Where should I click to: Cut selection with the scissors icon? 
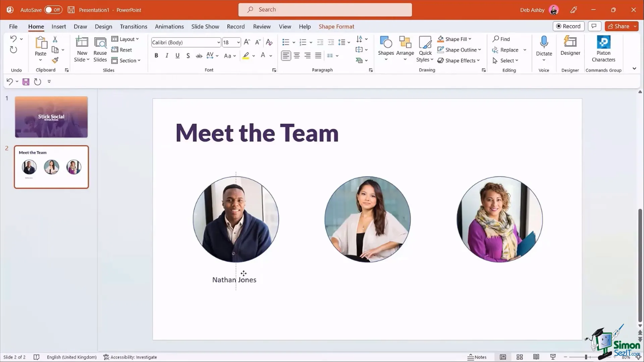(55, 39)
